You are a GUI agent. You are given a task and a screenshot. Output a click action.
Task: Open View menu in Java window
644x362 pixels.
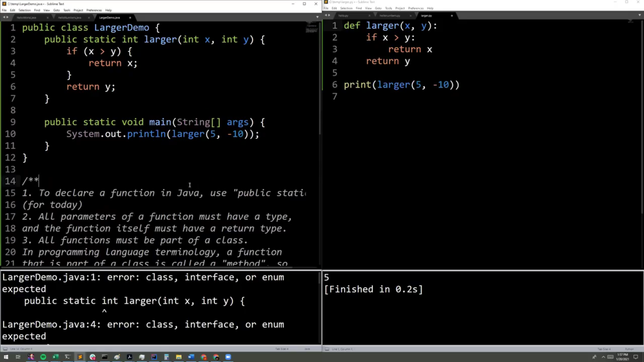[46, 10]
